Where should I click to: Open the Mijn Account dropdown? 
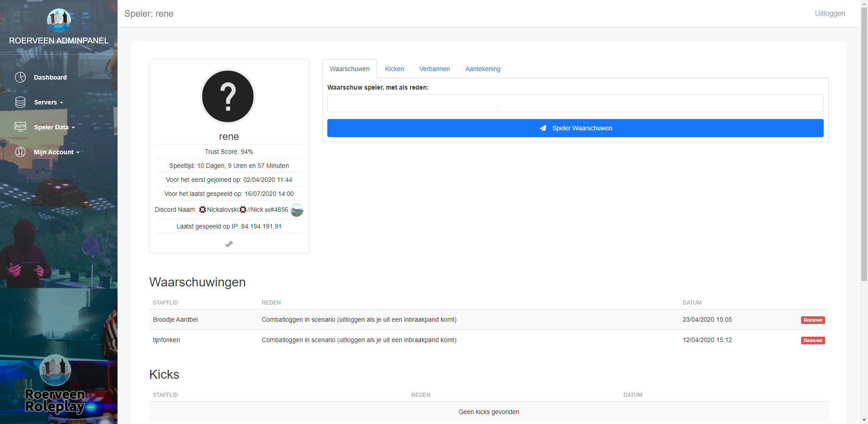point(56,152)
